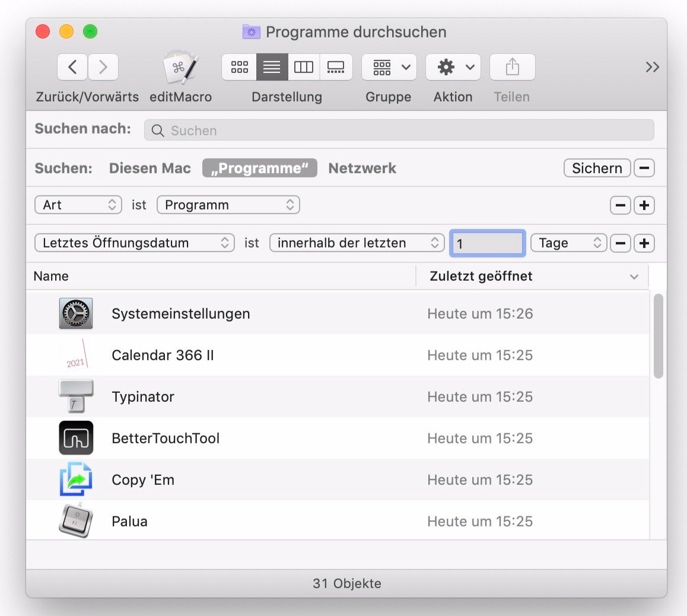Select the BetterTouchTool name text
The height and width of the screenshot is (616, 687).
click(166, 438)
